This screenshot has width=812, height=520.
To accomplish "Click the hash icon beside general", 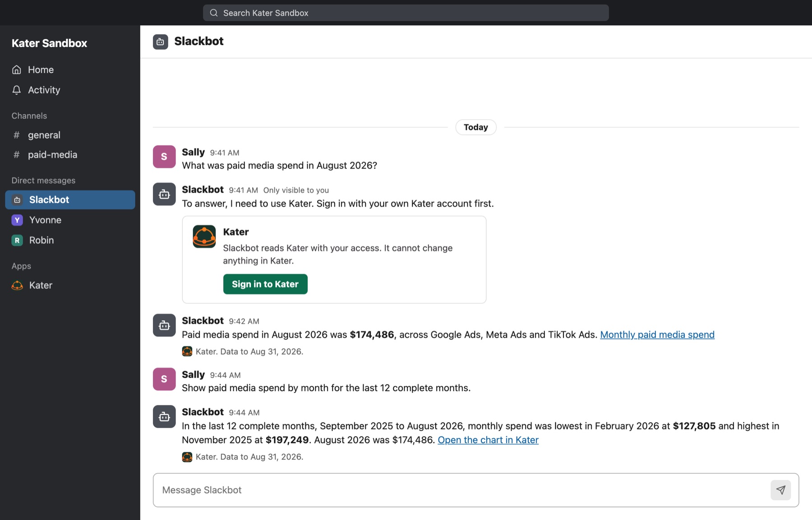I will tap(17, 135).
